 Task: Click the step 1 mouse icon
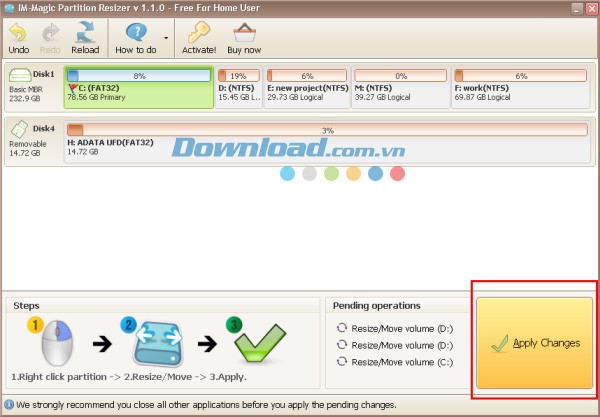[57, 343]
